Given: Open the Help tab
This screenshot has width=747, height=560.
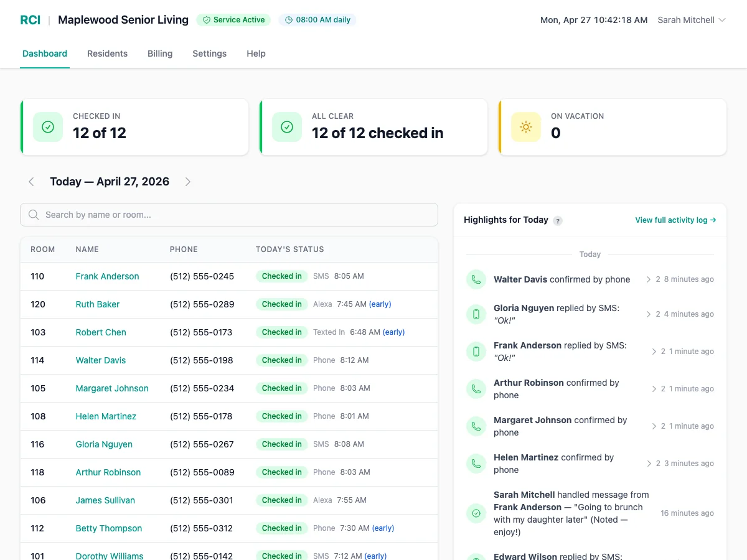Looking at the screenshot, I should point(256,54).
